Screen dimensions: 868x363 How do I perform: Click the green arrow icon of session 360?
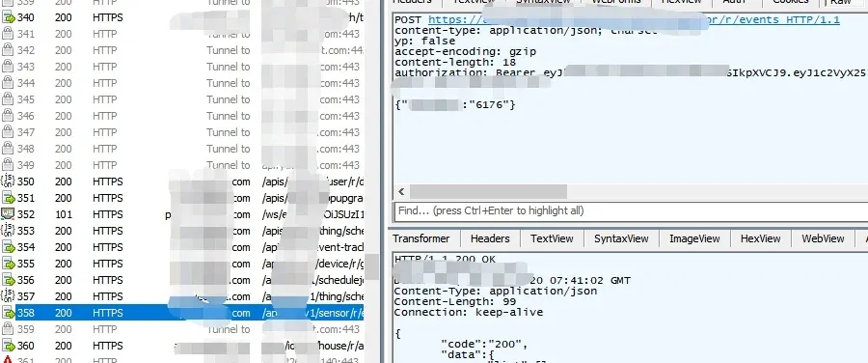coord(8,346)
